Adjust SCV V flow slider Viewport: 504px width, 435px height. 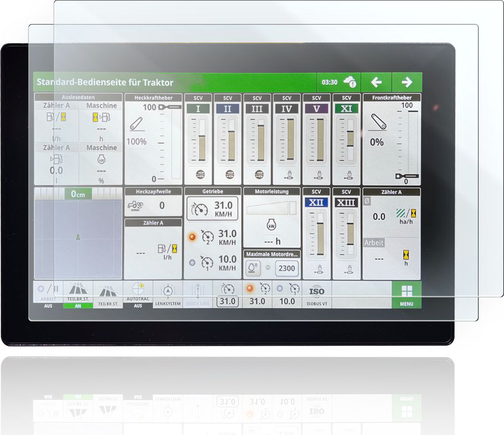coord(316,140)
